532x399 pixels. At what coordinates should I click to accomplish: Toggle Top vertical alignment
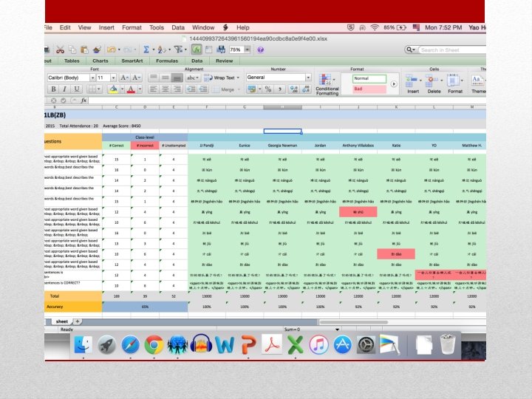[x=154, y=78]
